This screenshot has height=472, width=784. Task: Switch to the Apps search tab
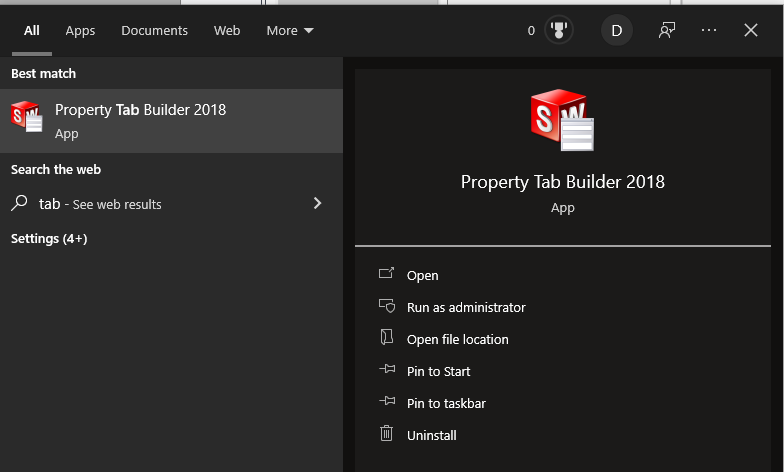[80, 30]
